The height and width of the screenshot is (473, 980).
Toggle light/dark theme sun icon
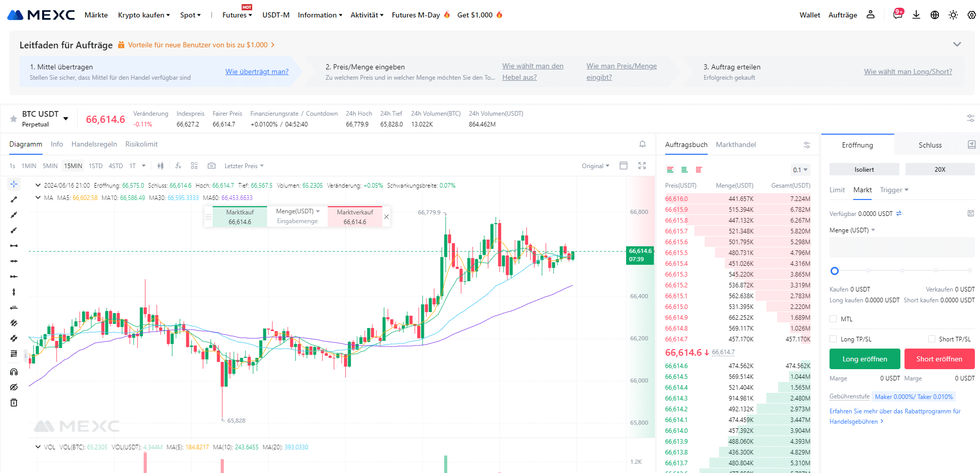953,15
